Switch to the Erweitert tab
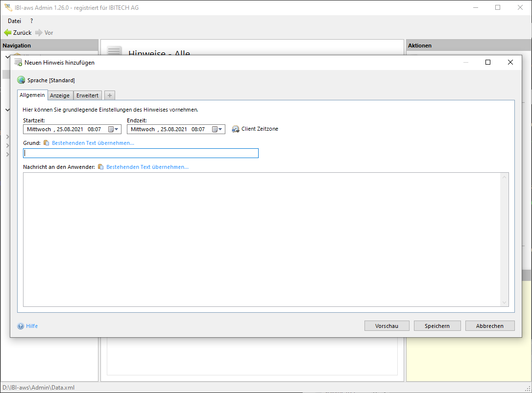Viewport: 532px width, 393px height. coord(88,95)
